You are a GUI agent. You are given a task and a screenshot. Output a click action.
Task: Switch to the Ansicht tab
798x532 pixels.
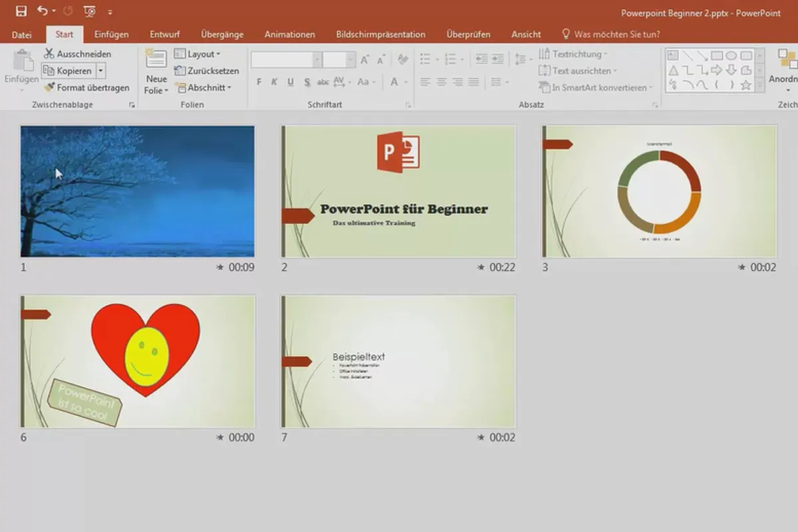[x=526, y=35]
